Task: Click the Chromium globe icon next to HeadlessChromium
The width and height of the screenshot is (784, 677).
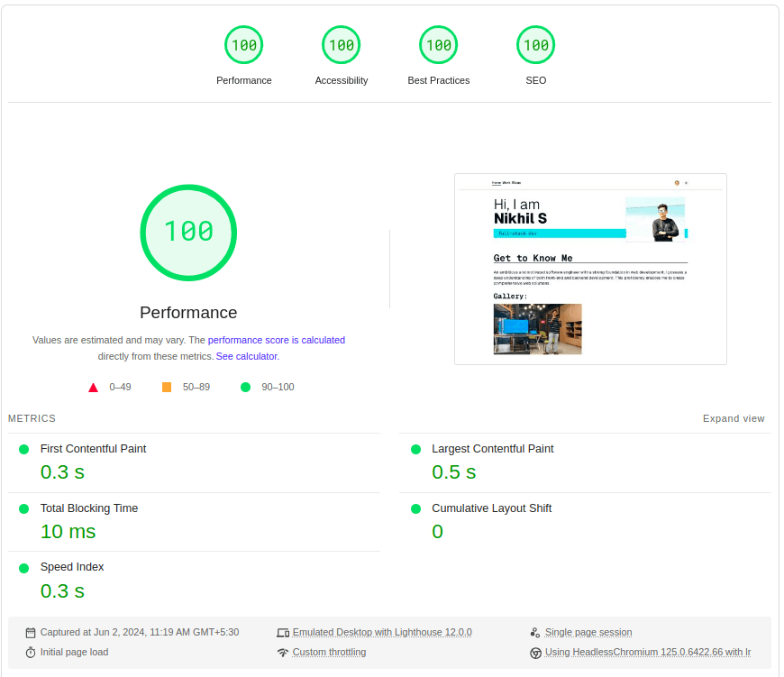Action: click(x=535, y=652)
